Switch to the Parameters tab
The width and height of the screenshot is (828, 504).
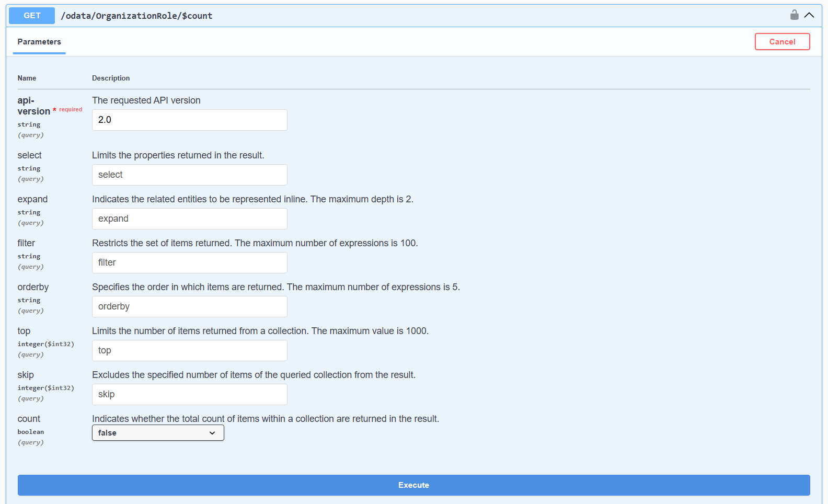[x=39, y=42]
